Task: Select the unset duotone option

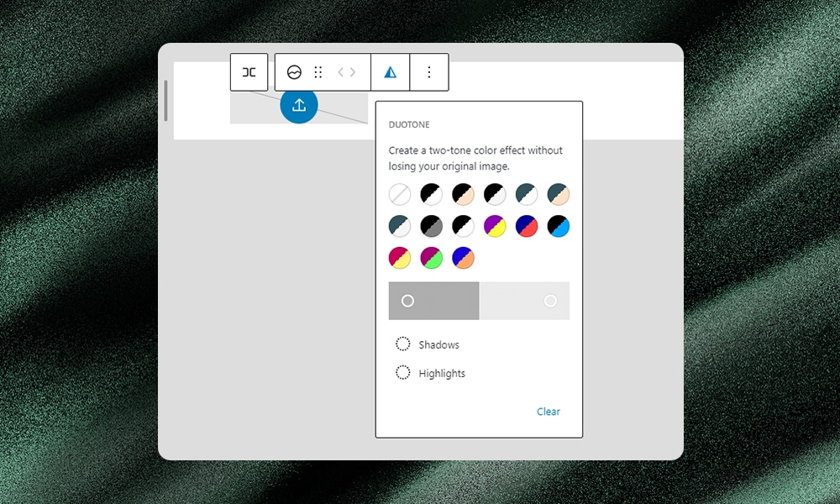Action: pos(399,193)
